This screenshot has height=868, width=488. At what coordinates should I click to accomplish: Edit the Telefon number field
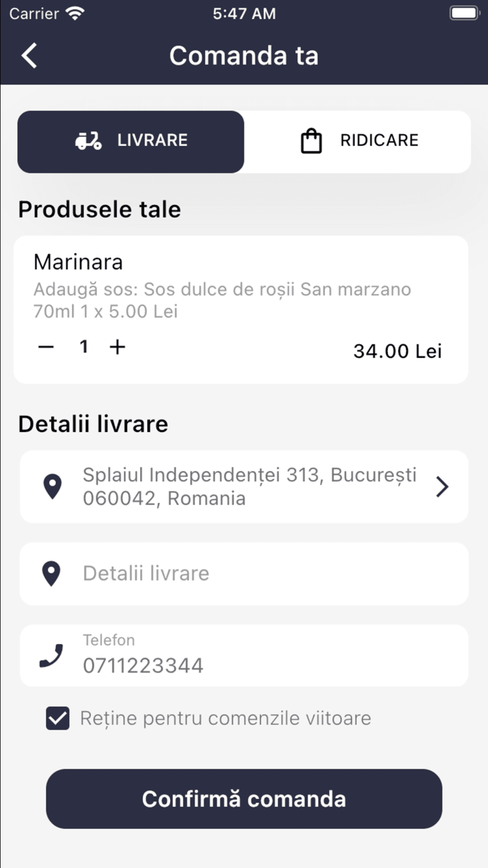pos(265,664)
